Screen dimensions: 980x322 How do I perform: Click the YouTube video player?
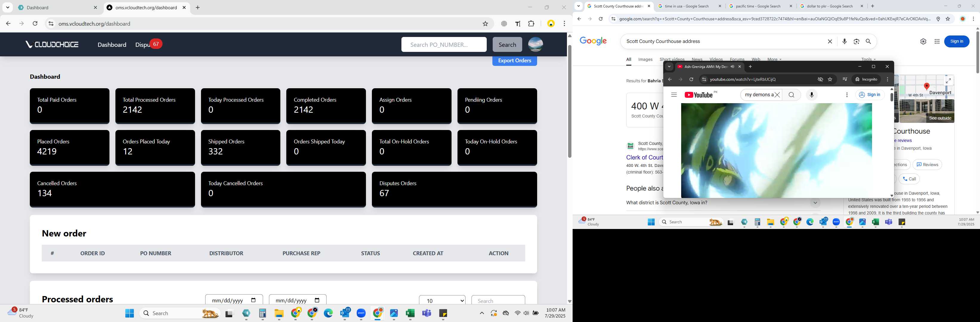tap(776, 150)
